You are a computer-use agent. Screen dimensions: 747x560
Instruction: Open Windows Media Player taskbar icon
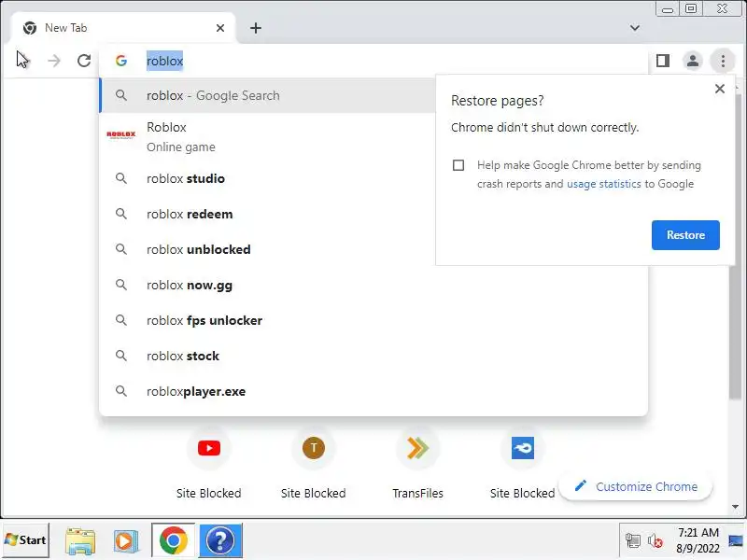coord(126,540)
